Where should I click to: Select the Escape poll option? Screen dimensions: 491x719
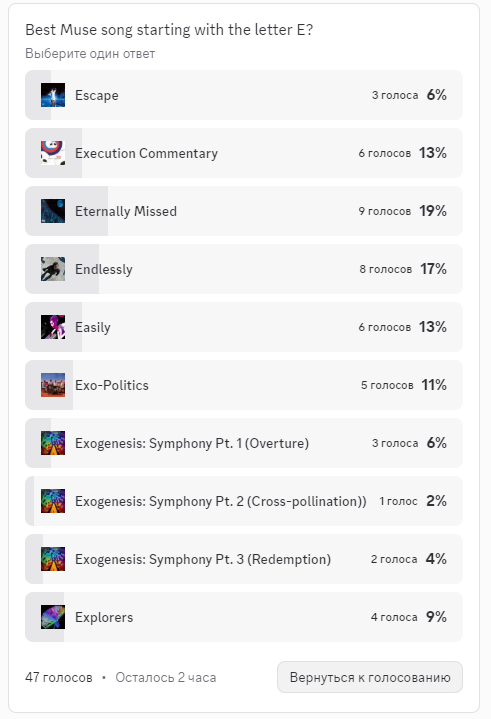244,95
